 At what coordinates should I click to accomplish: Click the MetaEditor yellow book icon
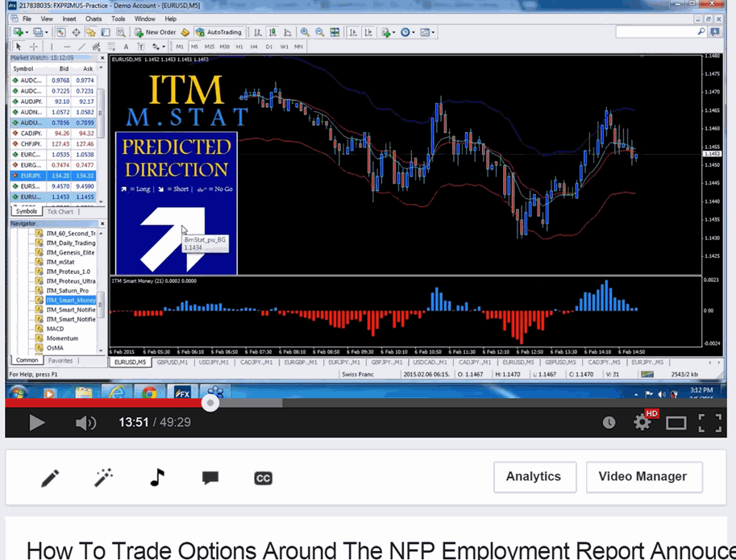click(x=185, y=32)
